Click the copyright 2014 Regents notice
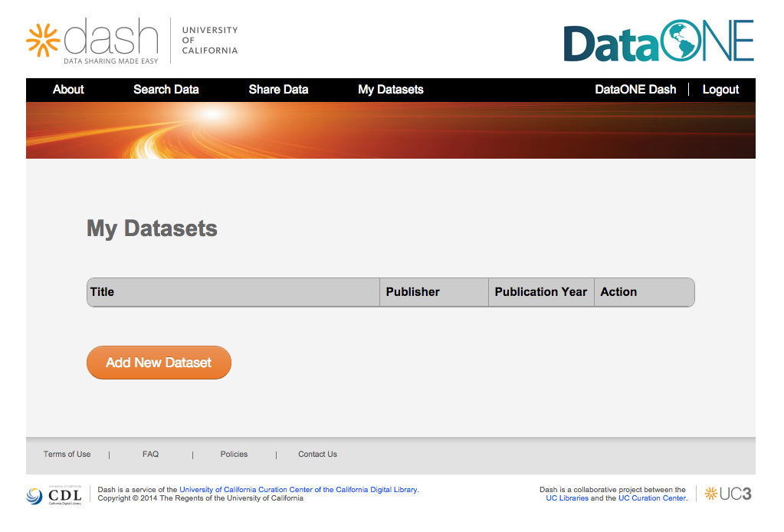Image resolution: width=784 pixels, height=532 pixels. point(201,498)
